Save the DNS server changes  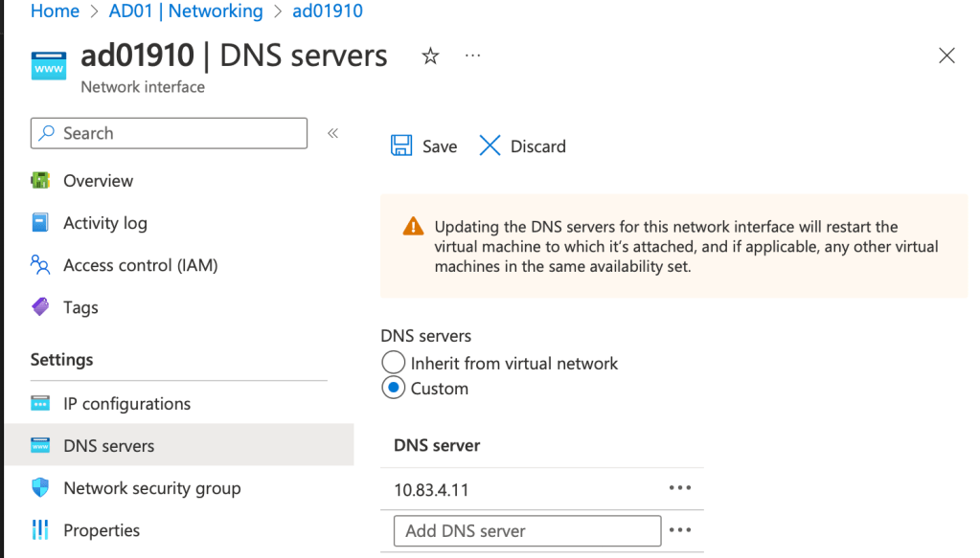(424, 146)
